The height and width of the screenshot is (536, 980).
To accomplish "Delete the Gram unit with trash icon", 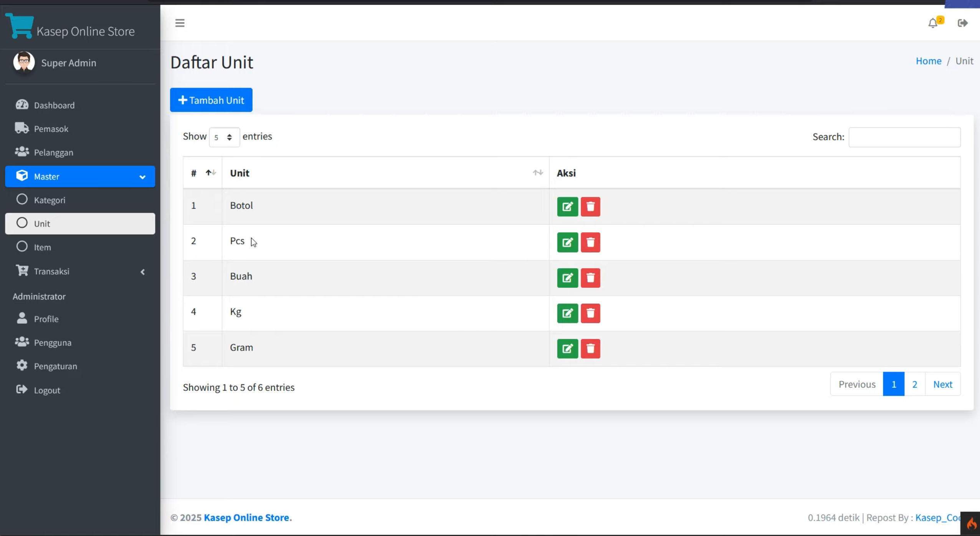I will pyautogui.click(x=590, y=349).
